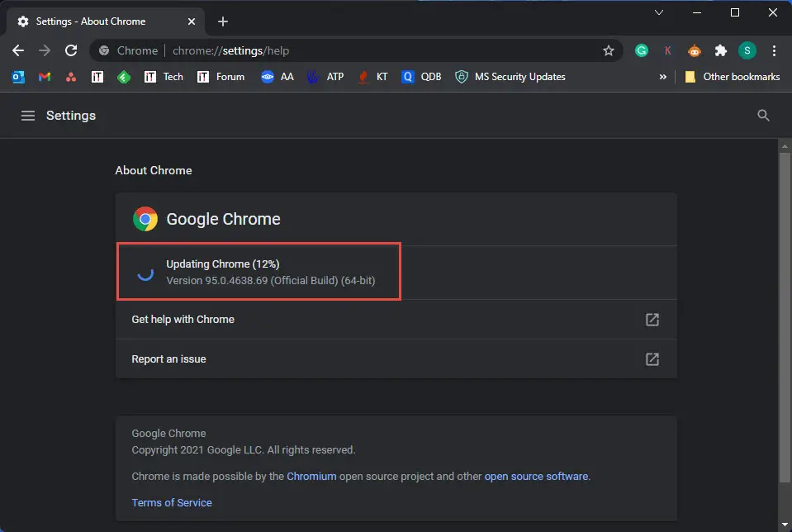Open the Grammarly extension icon

point(642,50)
